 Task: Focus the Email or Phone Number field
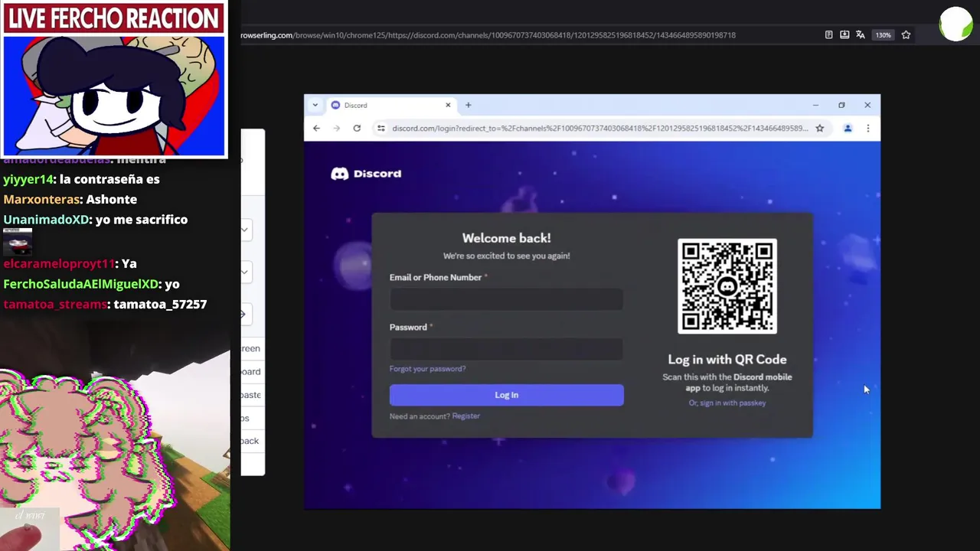506,299
